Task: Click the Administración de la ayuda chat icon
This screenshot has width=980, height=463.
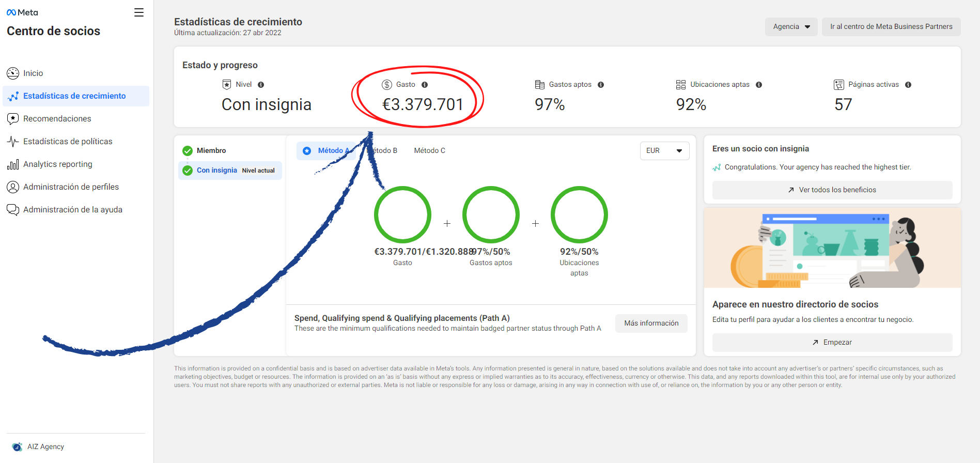Action: 13,210
